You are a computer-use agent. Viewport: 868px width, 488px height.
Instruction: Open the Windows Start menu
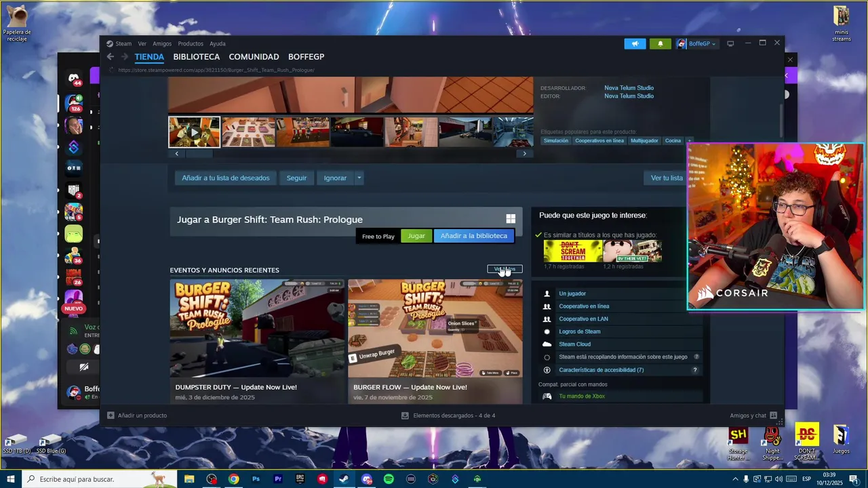pyautogui.click(x=11, y=479)
